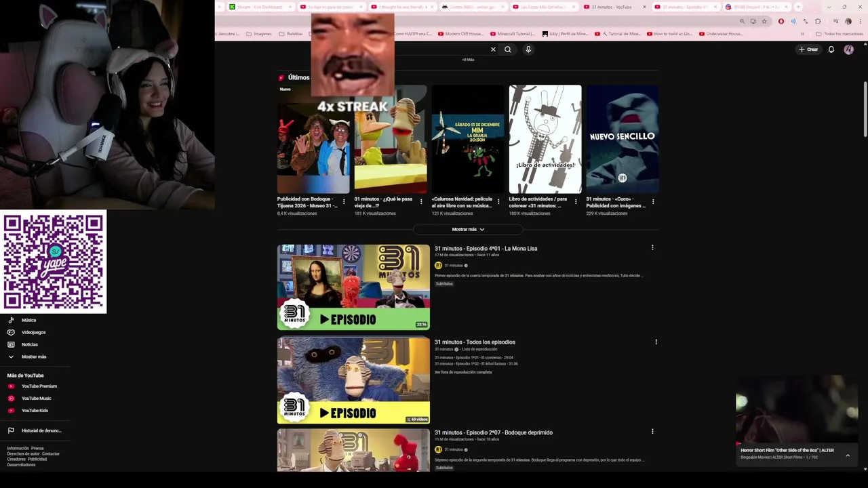
Task: Open options menu for 'Libro de actividades' short
Action: (x=576, y=201)
